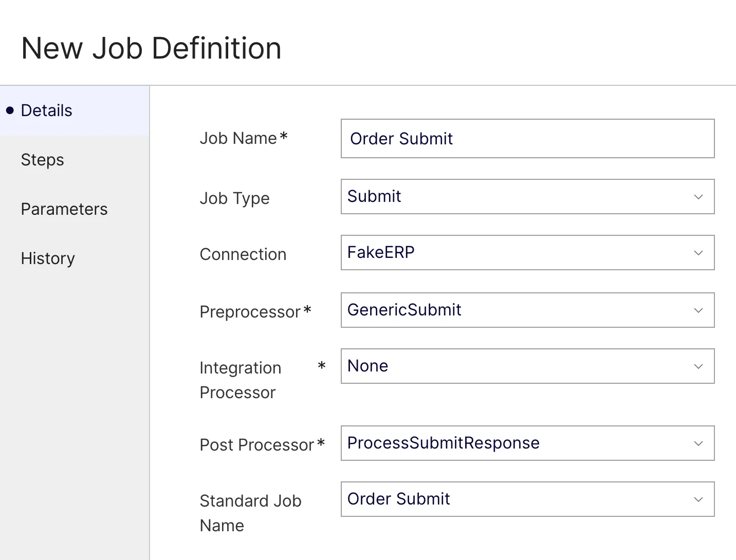View the History tab
This screenshot has width=736, height=560.
point(75,258)
